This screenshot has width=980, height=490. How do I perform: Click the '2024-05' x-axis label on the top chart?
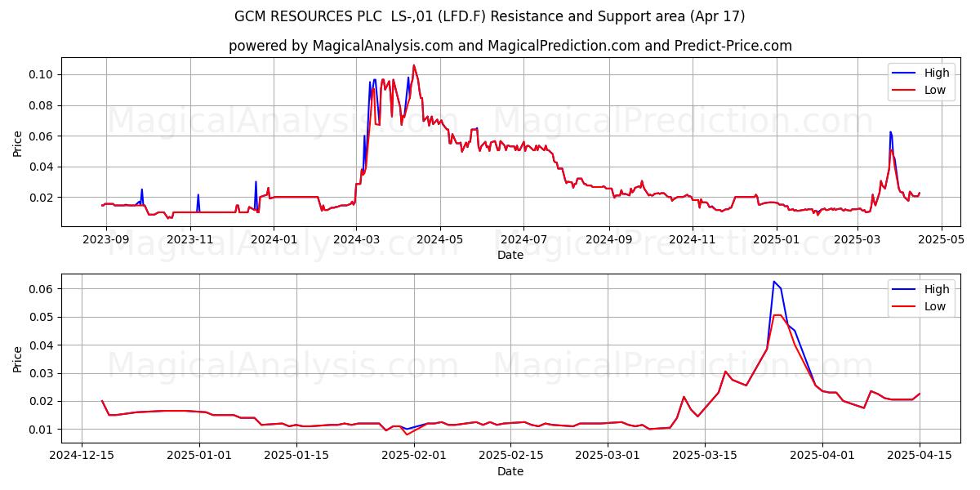[x=440, y=240]
